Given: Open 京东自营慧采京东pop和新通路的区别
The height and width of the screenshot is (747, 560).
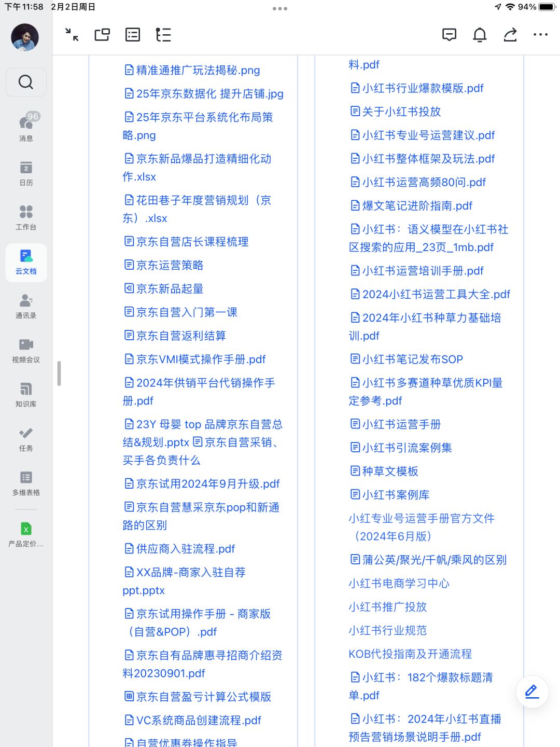Looking at the screenshot, I should click(x=202, y=516).
